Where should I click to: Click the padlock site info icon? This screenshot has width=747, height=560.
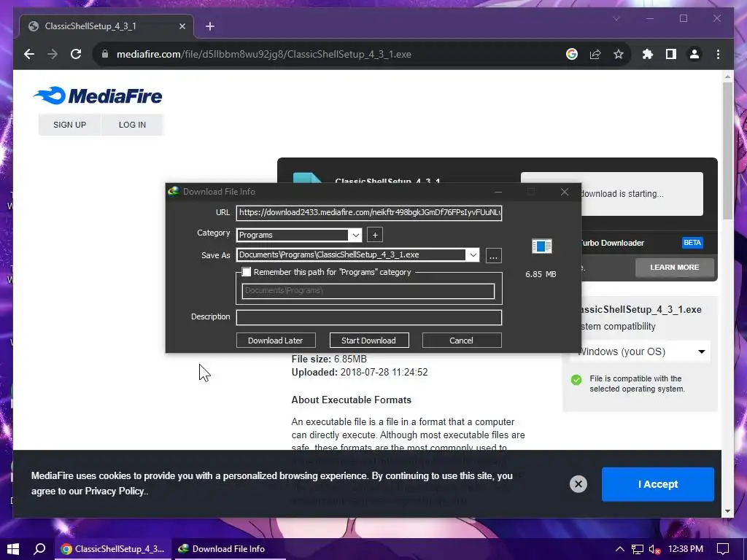(105, 54)
